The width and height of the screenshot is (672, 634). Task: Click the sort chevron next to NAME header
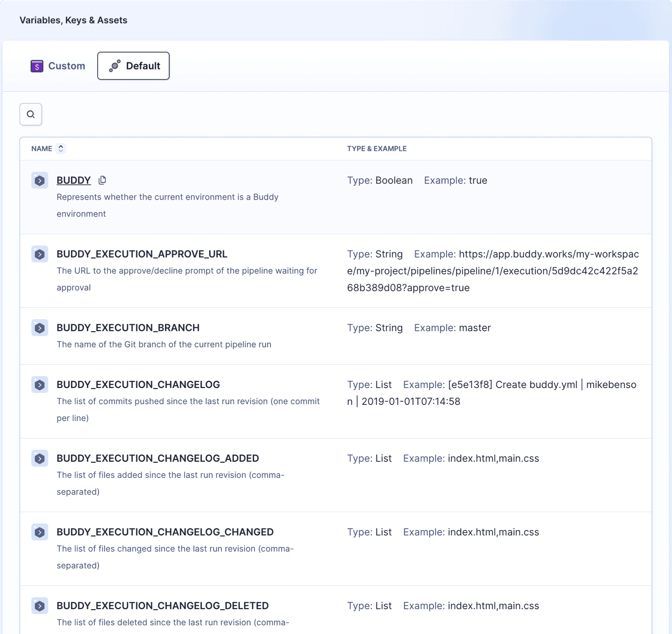click(x=60, y=148)
